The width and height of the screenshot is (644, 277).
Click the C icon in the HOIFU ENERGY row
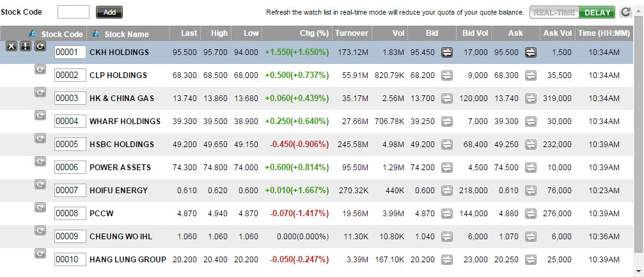tap(40, 184)
